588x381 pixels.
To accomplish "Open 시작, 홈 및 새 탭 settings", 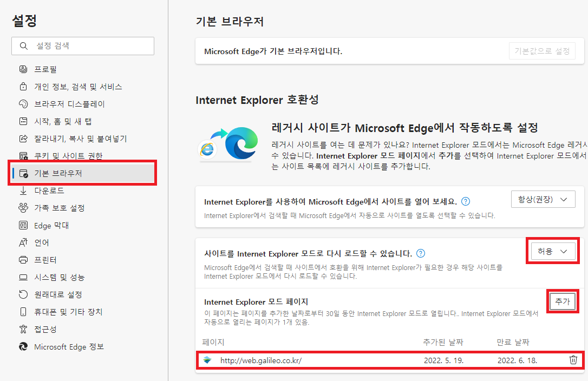I will click(63, 121).
